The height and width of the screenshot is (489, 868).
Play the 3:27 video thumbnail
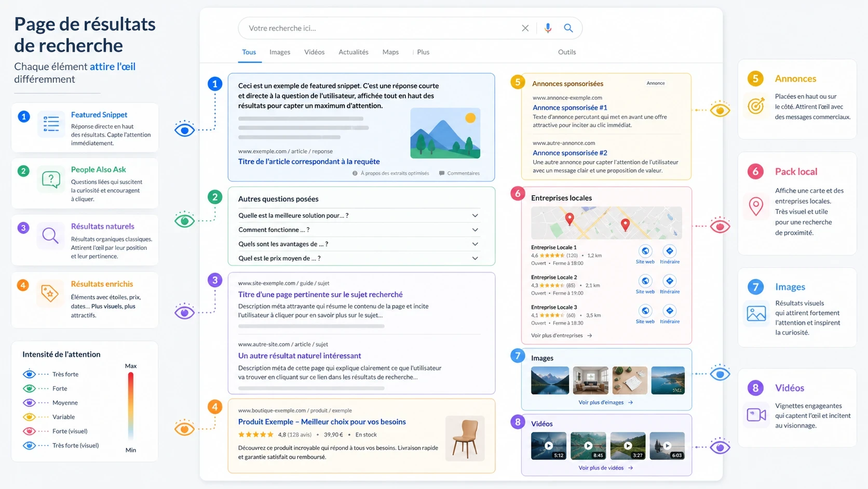[628, 445]
